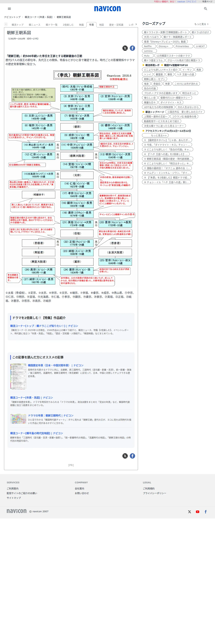215x644 pixels.
Task: Go to 韓流コーナー[年表・系図] breadcrumb
Action: pyautogui.click(x=39, y=17)
